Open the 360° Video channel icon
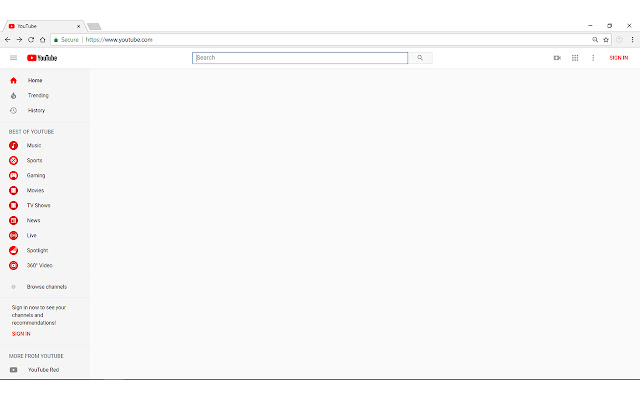The height and width of the screenshot is (400, 640). tap(13, 265)
